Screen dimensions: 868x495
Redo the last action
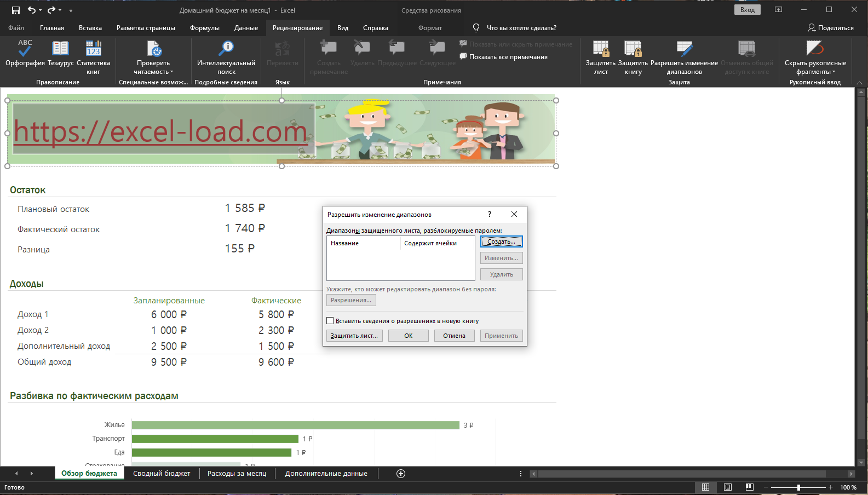coord(51,10)
